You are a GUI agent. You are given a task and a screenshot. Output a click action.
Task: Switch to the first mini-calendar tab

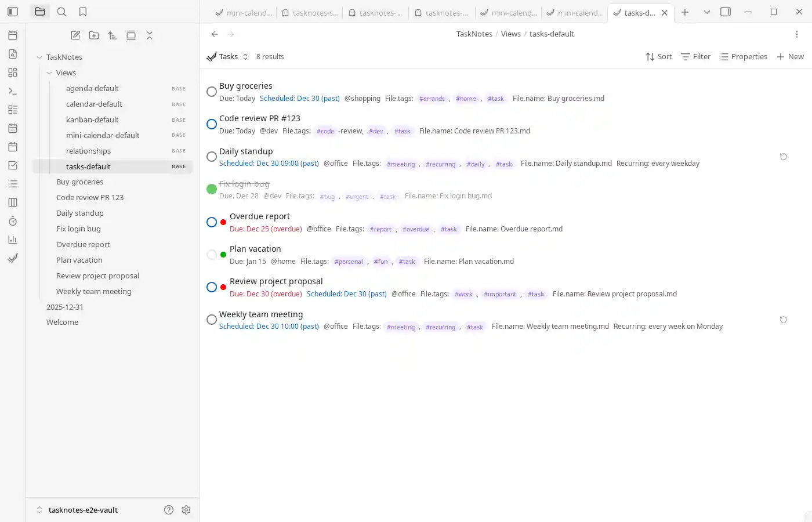pos(244,12)
